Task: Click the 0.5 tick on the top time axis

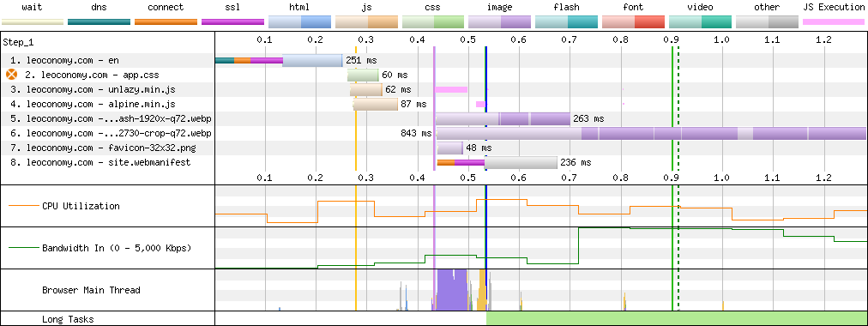Action: tap(467, 39)
